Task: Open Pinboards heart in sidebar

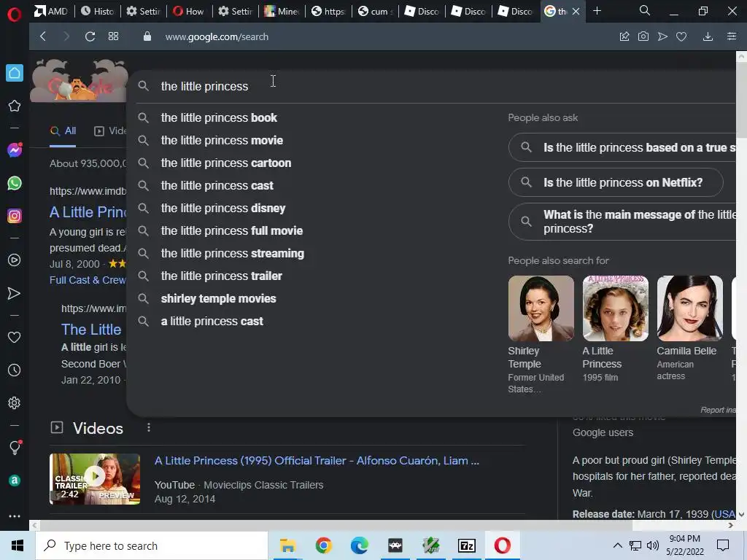Action: pyautogui.click(x=15, y=337)
